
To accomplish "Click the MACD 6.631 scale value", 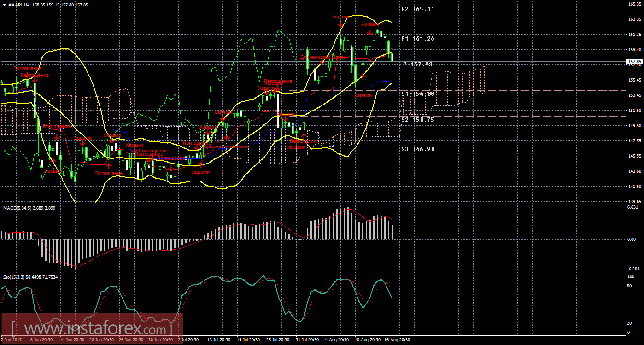I will pos(633,207).
